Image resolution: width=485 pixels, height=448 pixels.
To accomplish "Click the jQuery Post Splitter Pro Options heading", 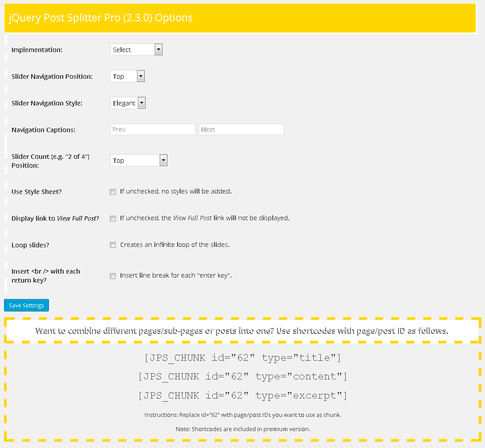I will coord(101,18).
